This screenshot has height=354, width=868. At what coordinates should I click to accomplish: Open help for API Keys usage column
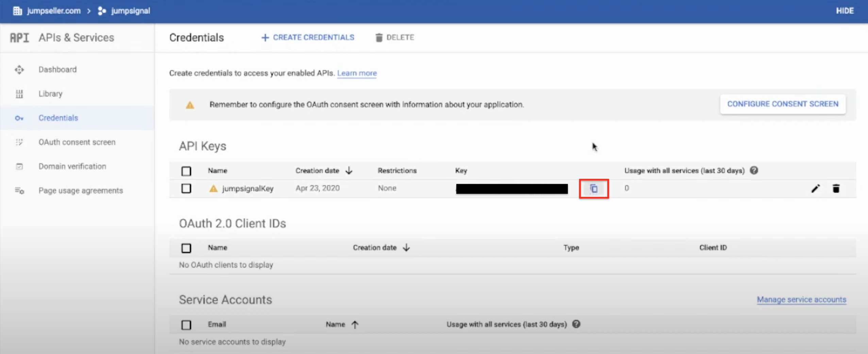coord(754,171)
